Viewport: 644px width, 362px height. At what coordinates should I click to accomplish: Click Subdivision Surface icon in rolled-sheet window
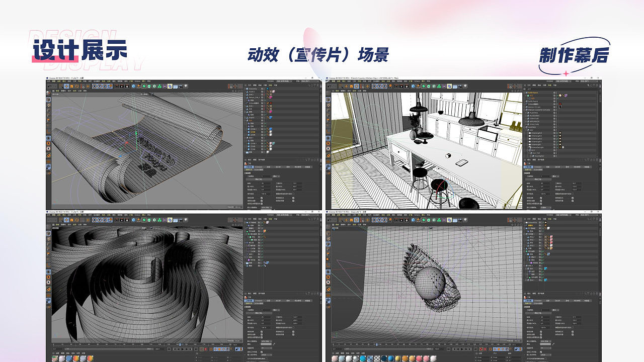tap(144, 86)
